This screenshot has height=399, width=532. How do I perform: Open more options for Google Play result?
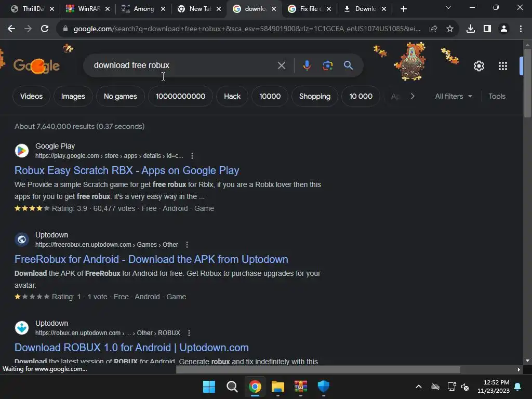(x=192, y=156)
